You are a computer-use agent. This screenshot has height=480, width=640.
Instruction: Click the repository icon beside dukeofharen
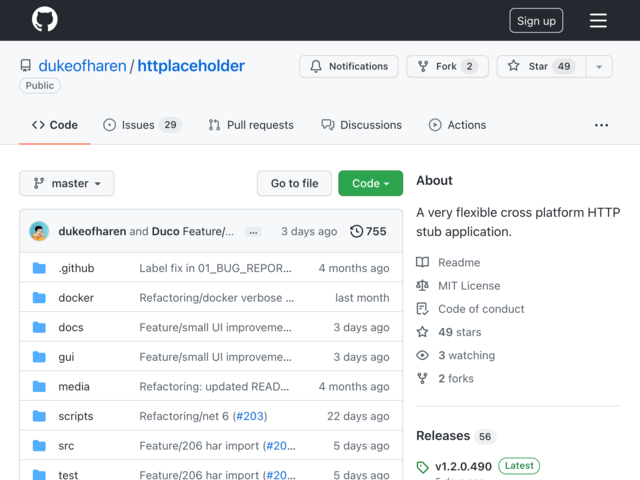tap(26, 66)
